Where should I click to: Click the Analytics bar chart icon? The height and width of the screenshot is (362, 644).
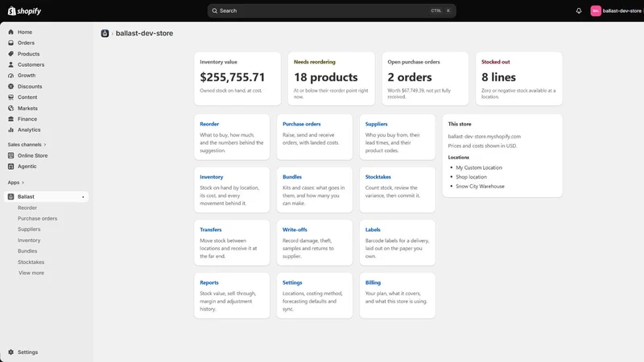(10, 130)
